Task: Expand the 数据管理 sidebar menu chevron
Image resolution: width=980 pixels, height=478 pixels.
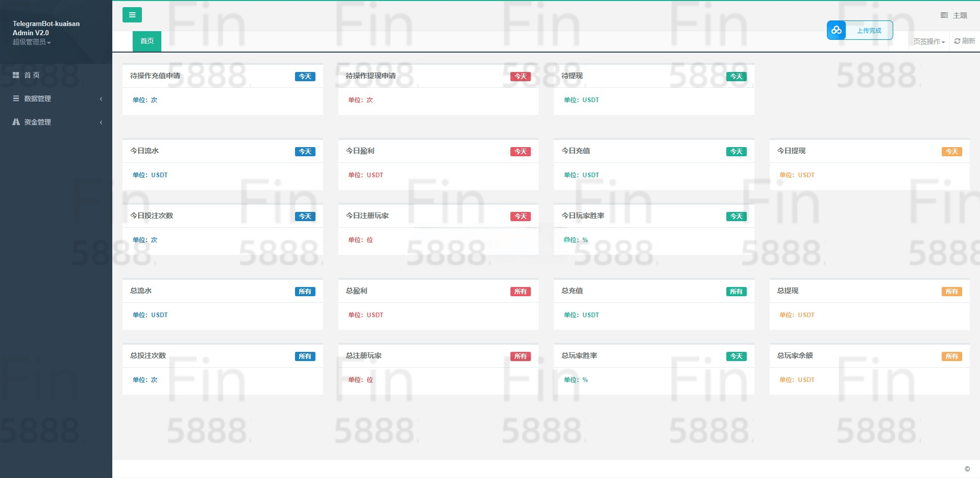Action: coord(101,99)
